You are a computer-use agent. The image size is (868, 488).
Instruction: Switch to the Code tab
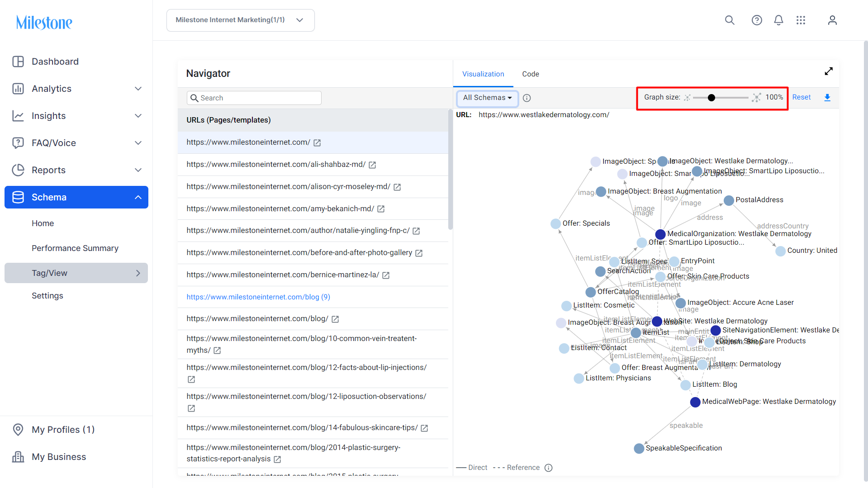point(531,74)
